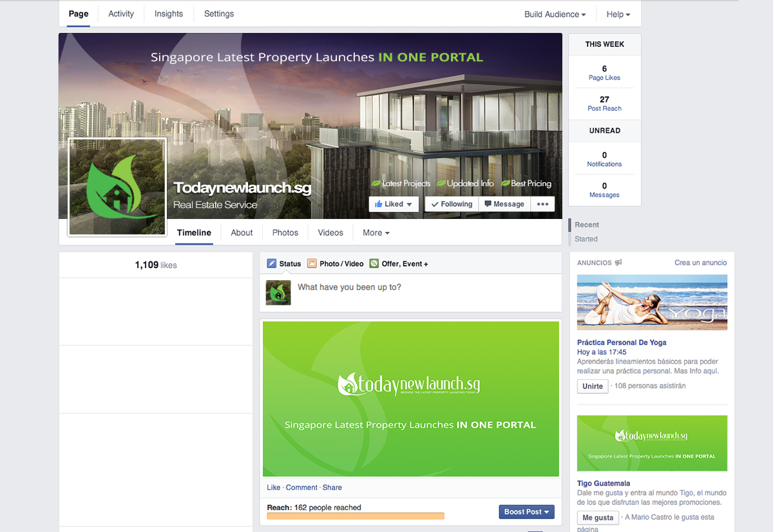Expand the Build Audience dropdown
The height and width of the screenshot is (532, 773).
pos(555,14)
